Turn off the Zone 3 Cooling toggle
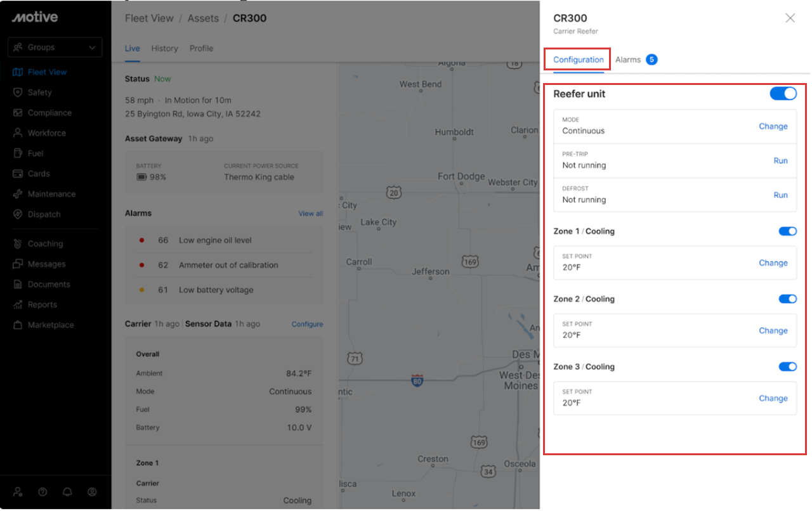 click(x=787, y=367)
